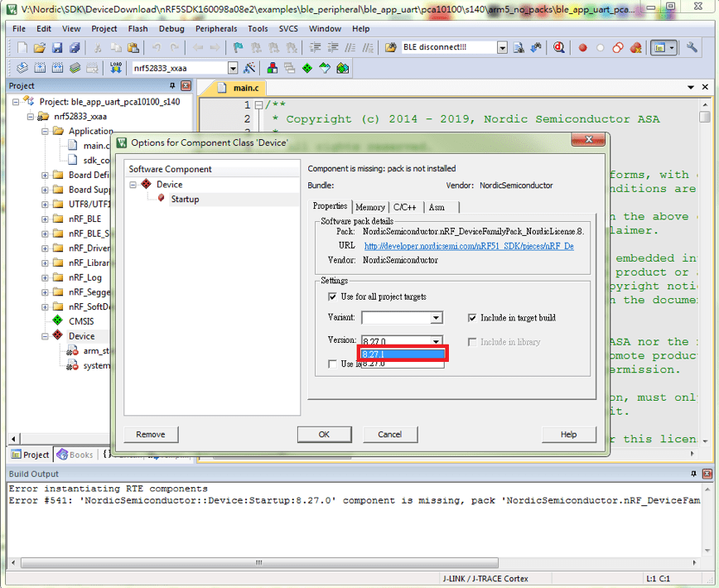Viewport: 719px width, 588px height.
Task: Click the File Extensions and Books icon
Action: point(273,68)
